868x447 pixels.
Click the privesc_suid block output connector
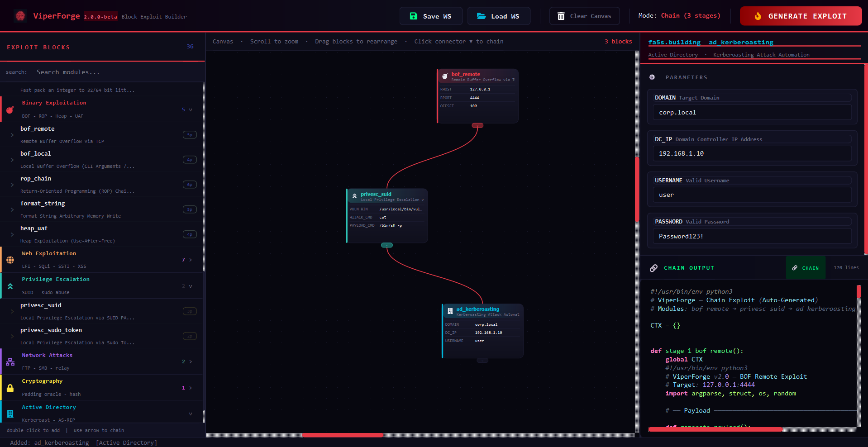[x=387, y=245]
